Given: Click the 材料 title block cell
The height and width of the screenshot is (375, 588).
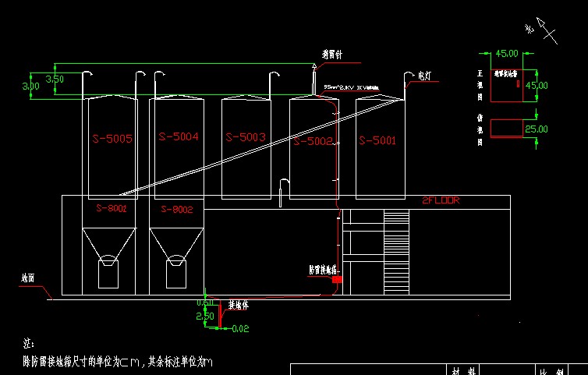Looking at the screenshot, I should pyautogui.click(x=456, y=370).
